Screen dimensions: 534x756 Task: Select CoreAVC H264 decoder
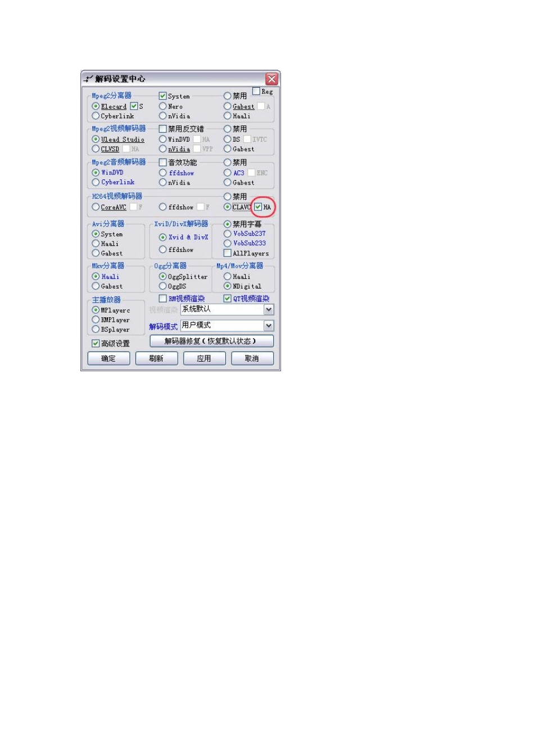[x=96, y=207]
